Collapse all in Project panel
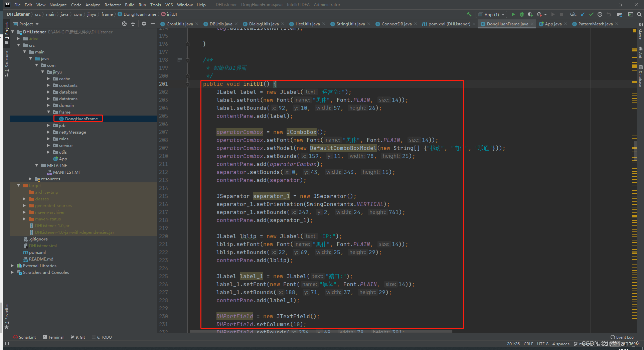This screenshot has height=350, width=644. click(x=133, y=24)
